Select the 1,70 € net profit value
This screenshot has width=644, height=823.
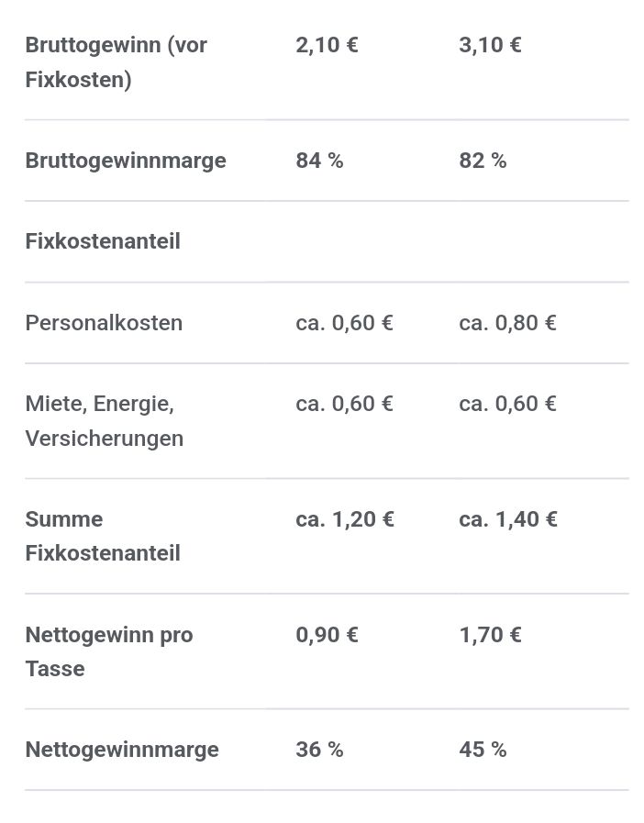(490, 635)
